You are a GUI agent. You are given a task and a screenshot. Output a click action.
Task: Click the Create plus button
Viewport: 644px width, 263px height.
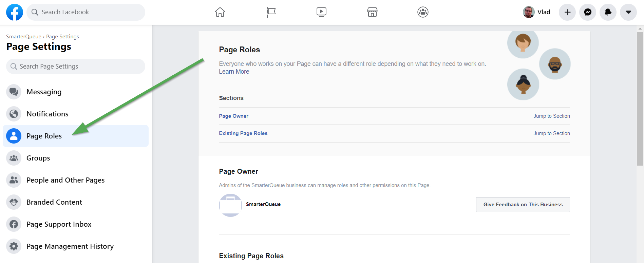point(567,12)
